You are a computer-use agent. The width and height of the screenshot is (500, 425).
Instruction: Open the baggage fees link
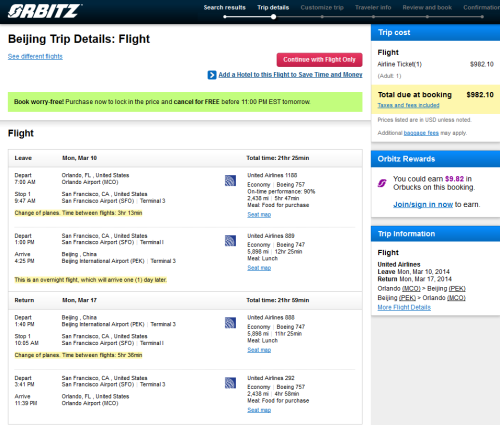tap(421, 133)
